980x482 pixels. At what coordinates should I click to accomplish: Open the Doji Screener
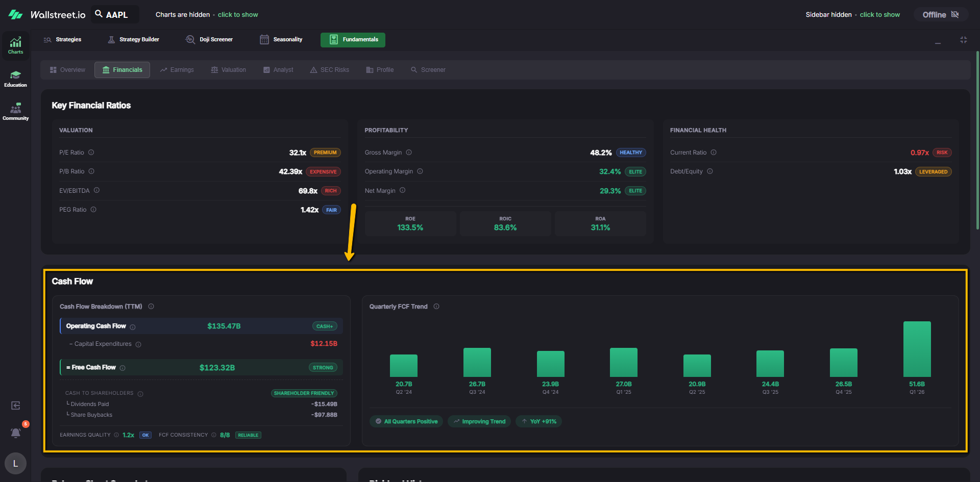pos(209,40)
